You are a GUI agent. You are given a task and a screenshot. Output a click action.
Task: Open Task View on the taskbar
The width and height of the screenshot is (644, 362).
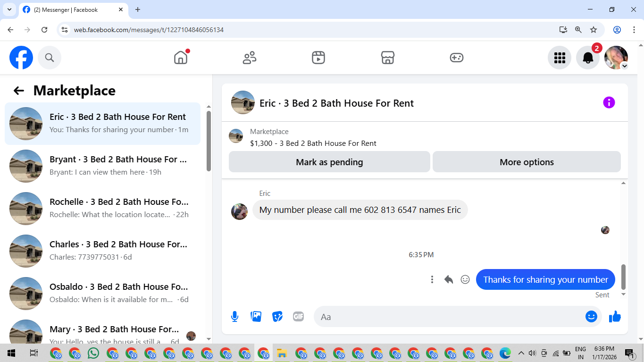coord(33,353)
